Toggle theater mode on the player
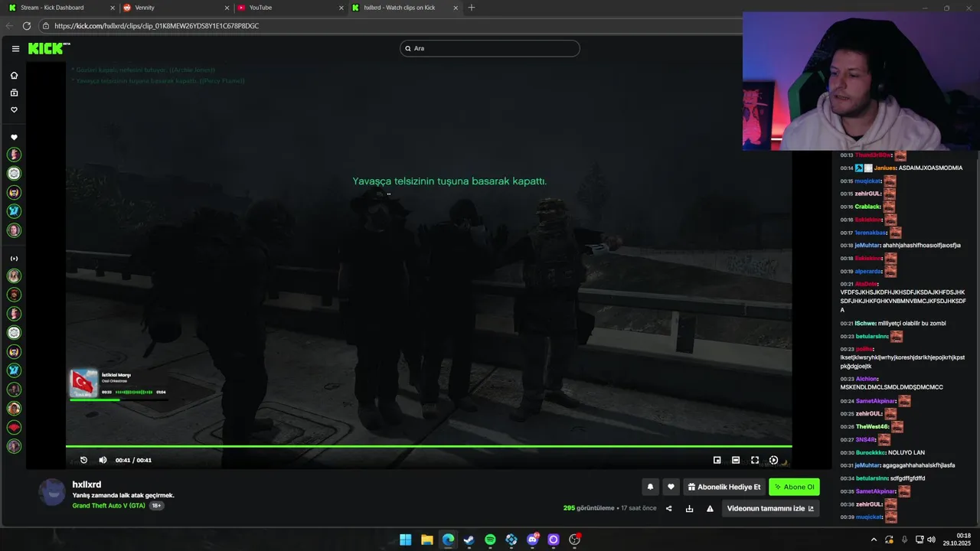 [x=736, y=460]
